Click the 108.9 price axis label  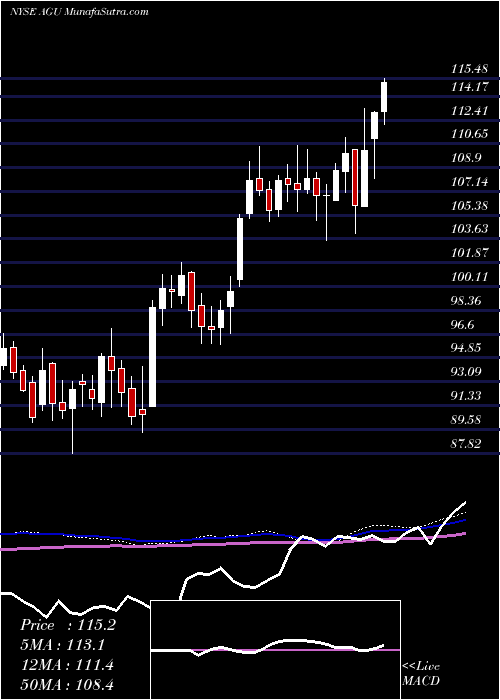click(466, 158)
